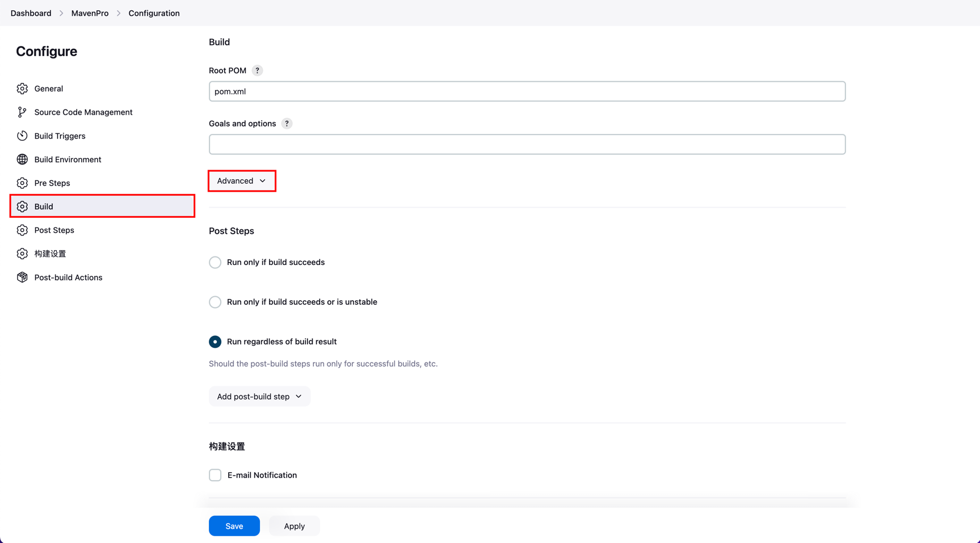Enable E-mail Notification checkbox
980x543 pixels.
click(215, 475)
